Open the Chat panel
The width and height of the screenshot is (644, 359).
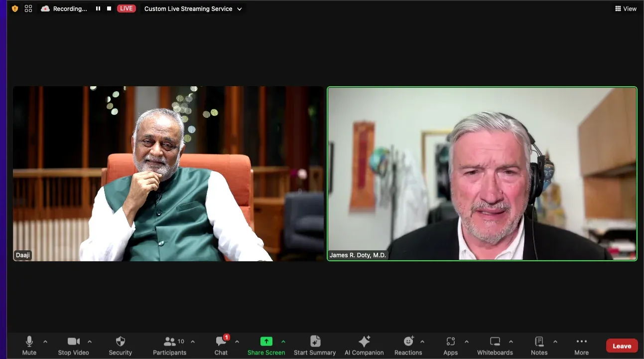point(221,346)
